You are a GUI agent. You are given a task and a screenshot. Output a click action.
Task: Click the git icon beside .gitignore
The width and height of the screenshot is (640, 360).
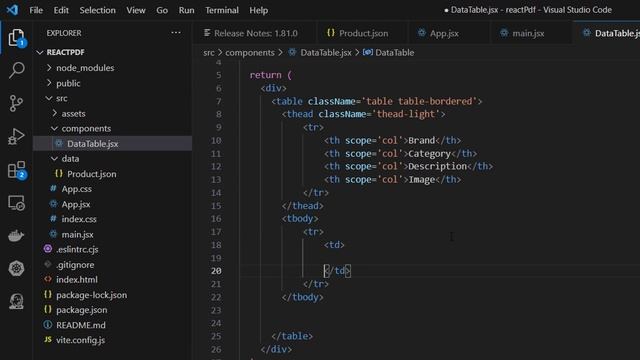pyautogui.click(x=48, y=264)
